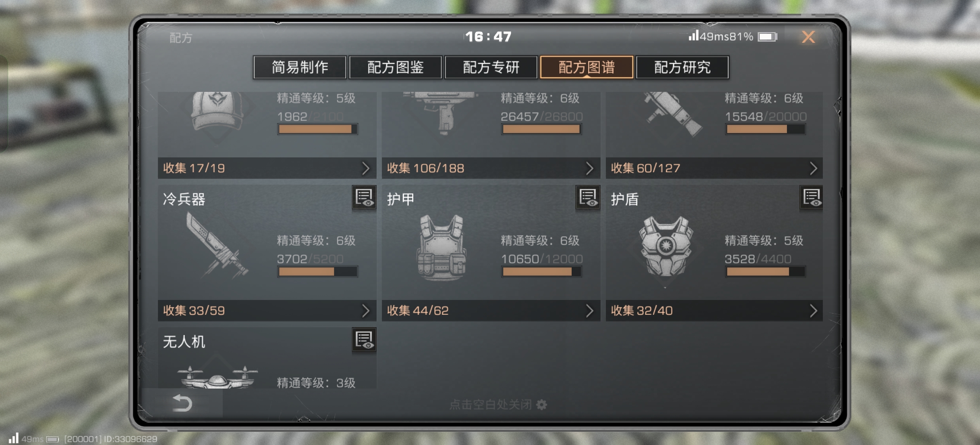The image size is (980, 445).
Task: Open the 无人机 detail list icon
Action: (x=364, y=340)
